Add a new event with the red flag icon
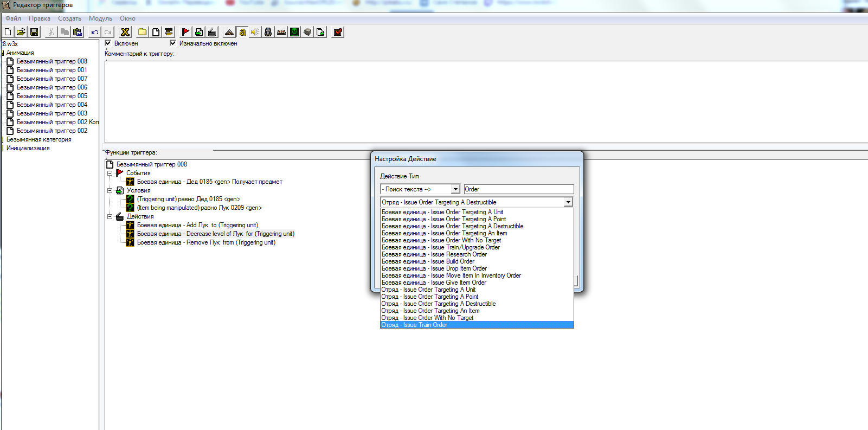The width and height of the screenshot is (868, 430). click(x=186, y=32)
